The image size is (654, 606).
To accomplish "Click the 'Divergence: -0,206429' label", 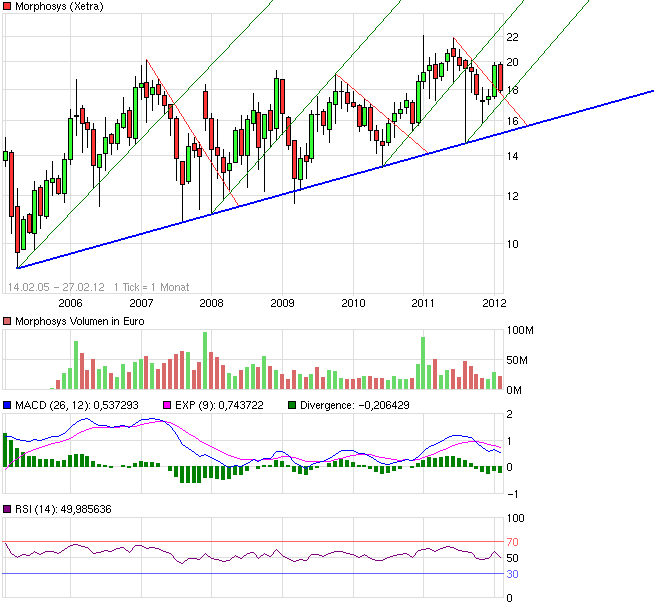I will (355, 405).
